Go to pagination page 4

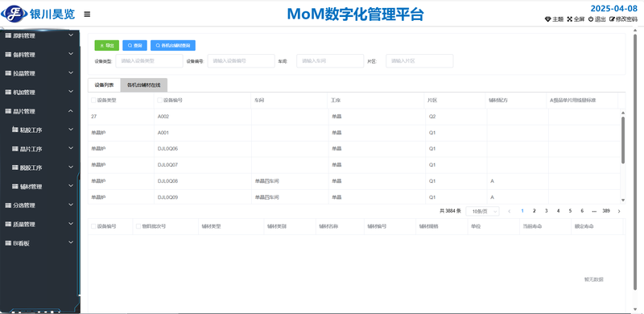[x=558, y=211]
